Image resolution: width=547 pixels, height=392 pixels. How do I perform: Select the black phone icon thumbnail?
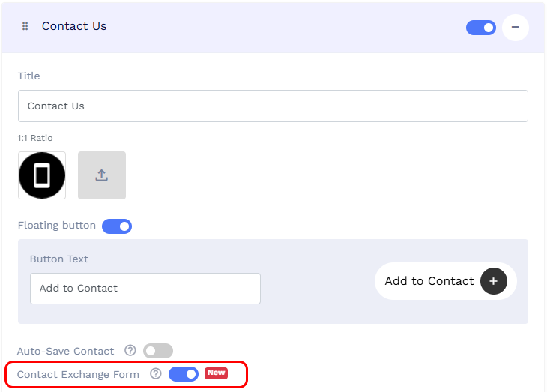(x=42, y=175)
